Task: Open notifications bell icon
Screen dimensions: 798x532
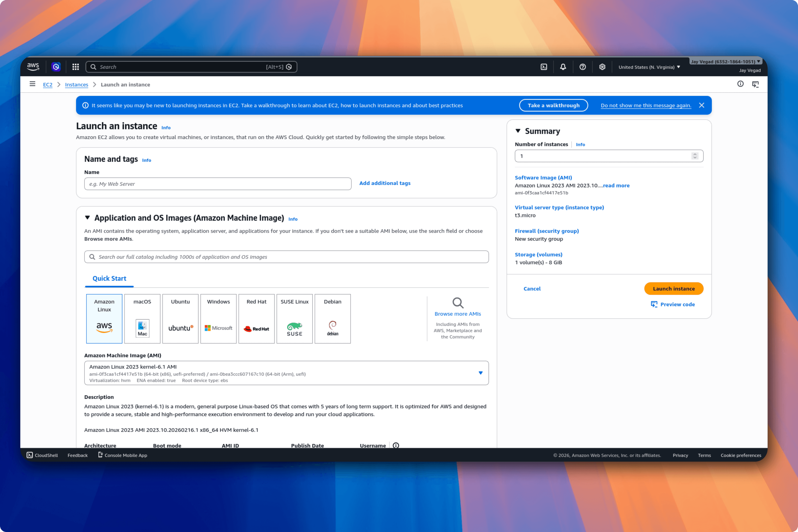Action: coord(563,67)
